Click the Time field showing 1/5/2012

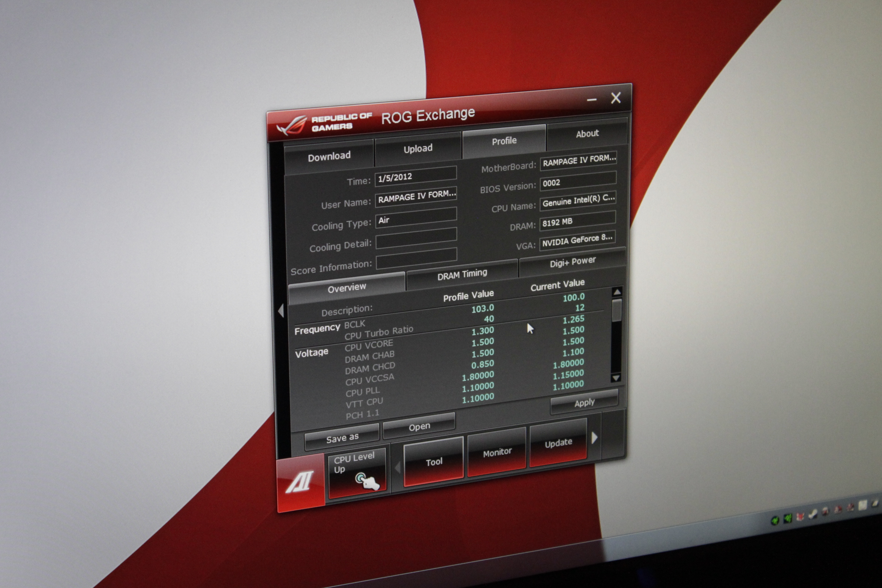coord(416,176)
